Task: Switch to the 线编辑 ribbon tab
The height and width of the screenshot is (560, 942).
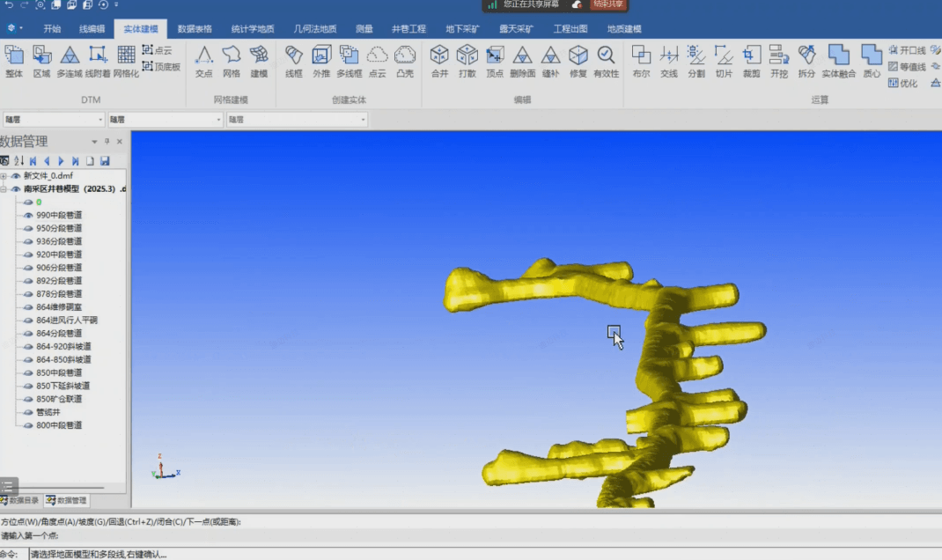Action: 92,29
